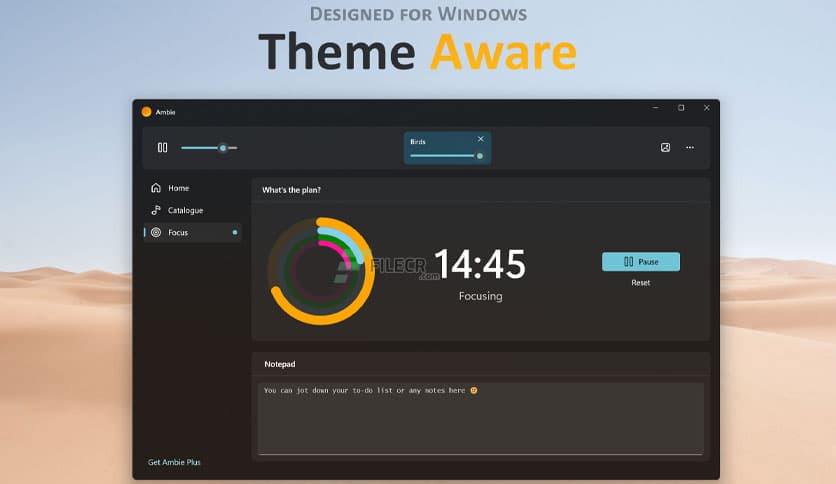Click inside the Notepad text area
The image size is (836, 484).
click(480, 418)
